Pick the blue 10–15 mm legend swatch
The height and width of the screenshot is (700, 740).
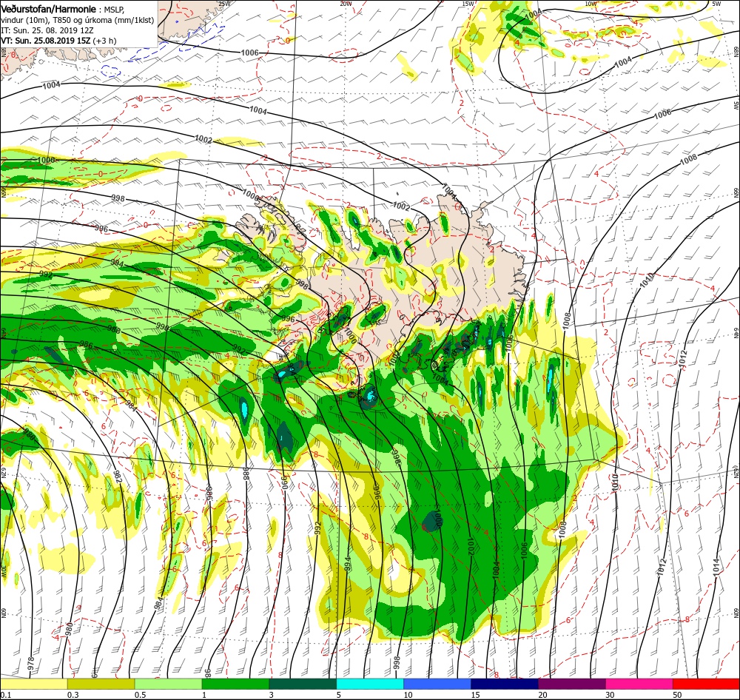click(x=437, y=684)
